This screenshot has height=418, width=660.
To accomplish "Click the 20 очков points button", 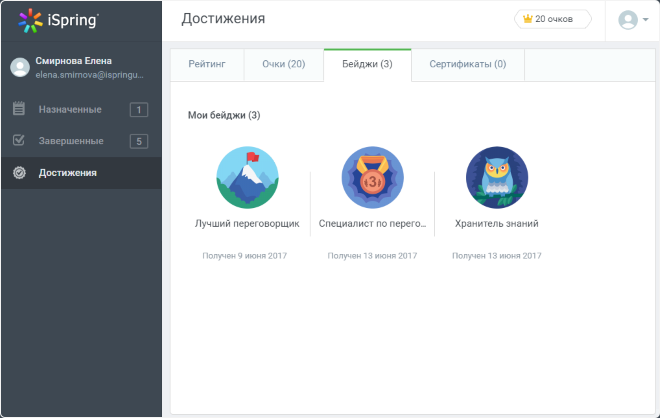I will 553,19.
